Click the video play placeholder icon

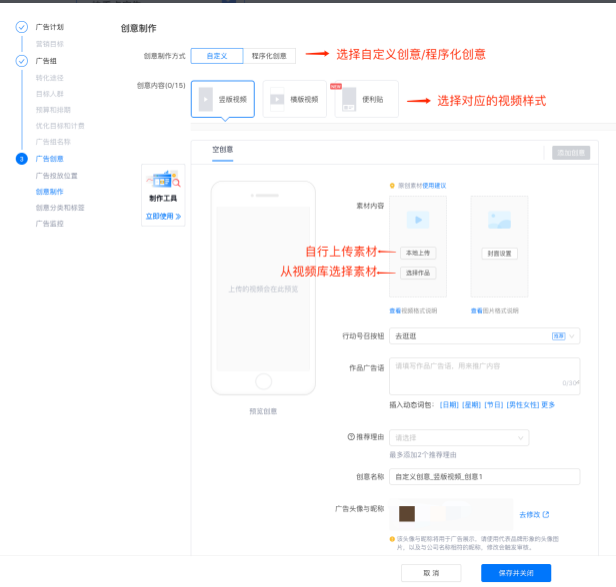pos(418,220)
